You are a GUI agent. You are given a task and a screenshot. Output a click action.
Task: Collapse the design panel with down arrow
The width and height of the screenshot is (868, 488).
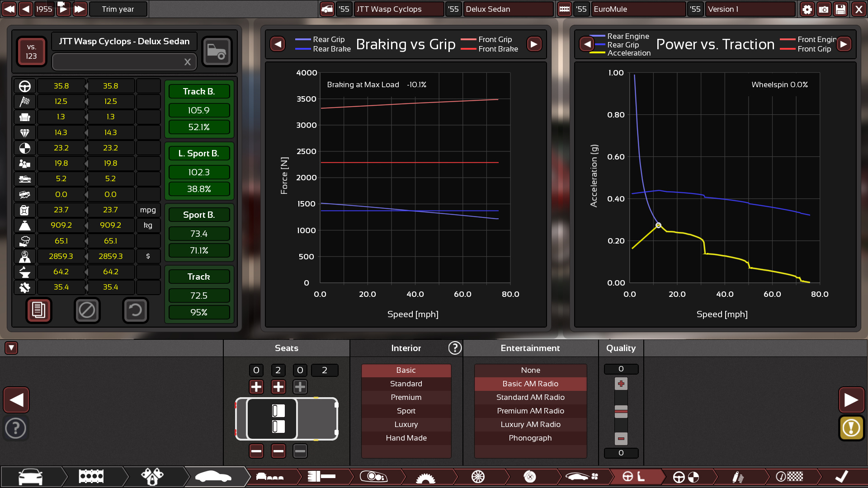[11, 348]
